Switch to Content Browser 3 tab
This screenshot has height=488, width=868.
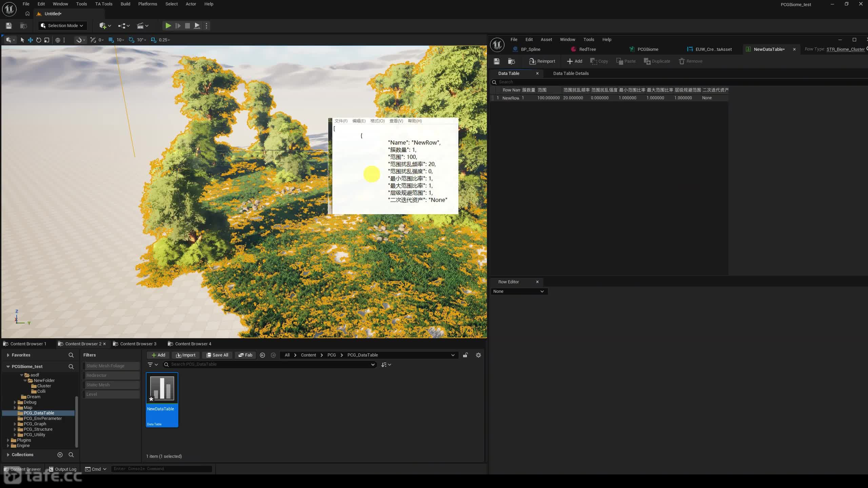(x=135, y=344)
